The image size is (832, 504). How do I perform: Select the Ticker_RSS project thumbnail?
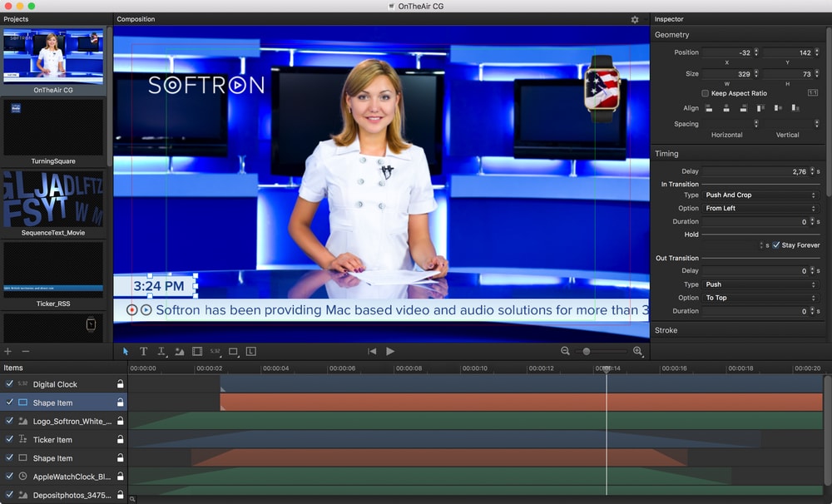pos(53,269)
